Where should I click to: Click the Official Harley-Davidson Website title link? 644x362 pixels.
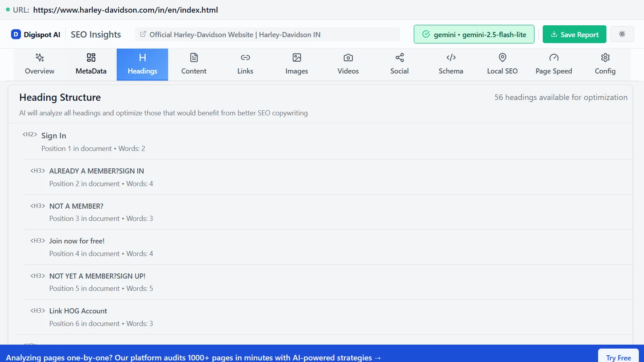pos(235,35)
